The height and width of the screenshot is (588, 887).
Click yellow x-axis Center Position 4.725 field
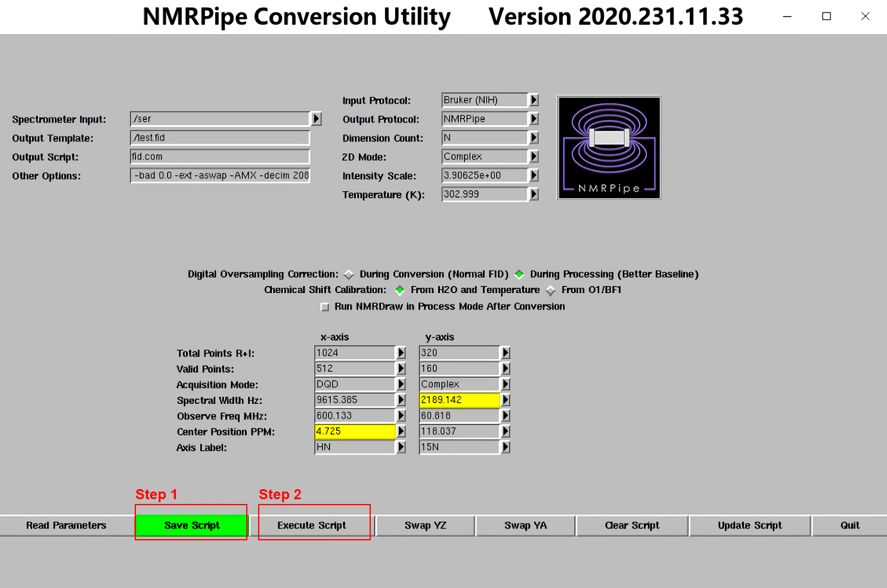(x=355, y=431)
